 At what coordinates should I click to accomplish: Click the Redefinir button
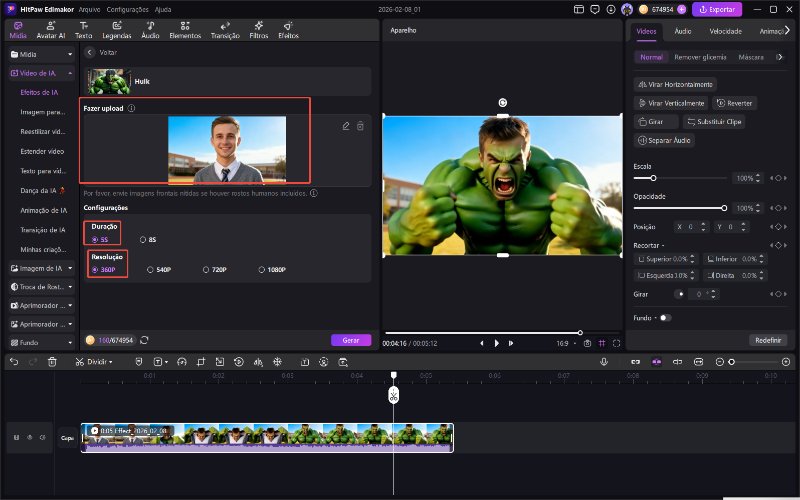pyautogui.click(x=768, y=340)
